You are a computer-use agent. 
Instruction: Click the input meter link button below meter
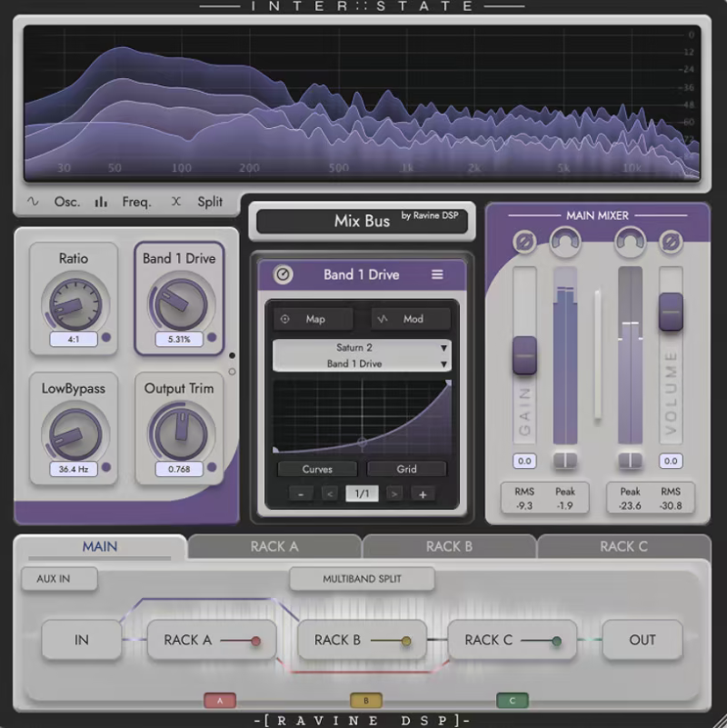tap(565, 461)
